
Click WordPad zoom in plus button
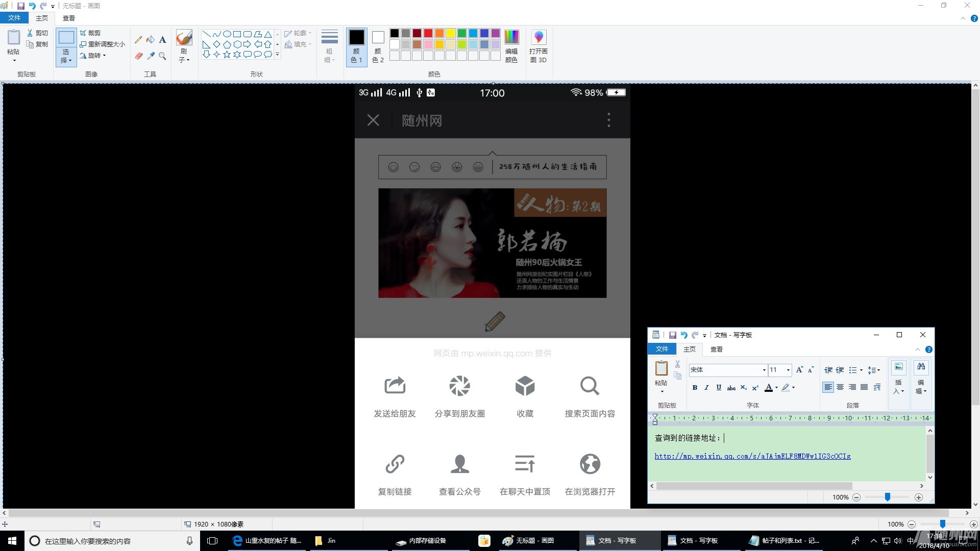pos(919,497)
